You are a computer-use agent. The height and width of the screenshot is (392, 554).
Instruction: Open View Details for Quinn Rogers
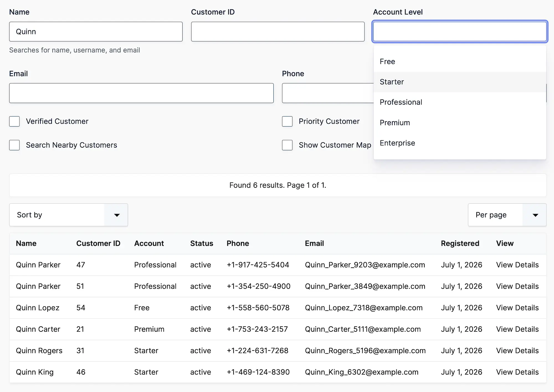[517, 351]
